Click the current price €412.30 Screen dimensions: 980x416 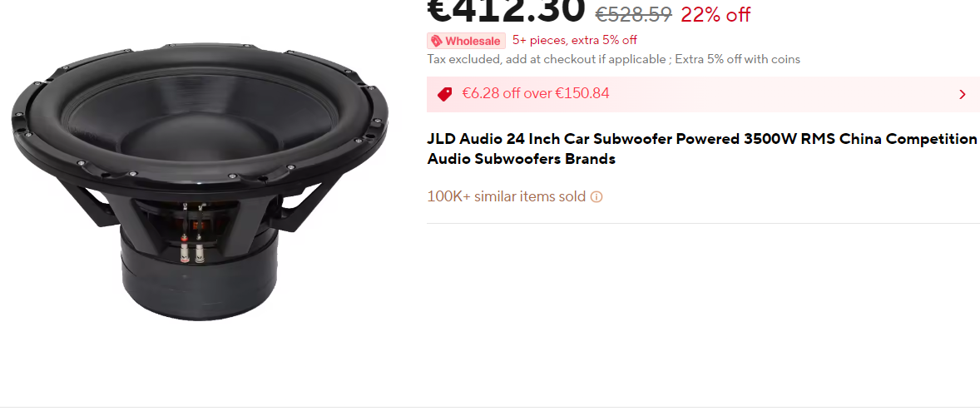coord(507,9)
